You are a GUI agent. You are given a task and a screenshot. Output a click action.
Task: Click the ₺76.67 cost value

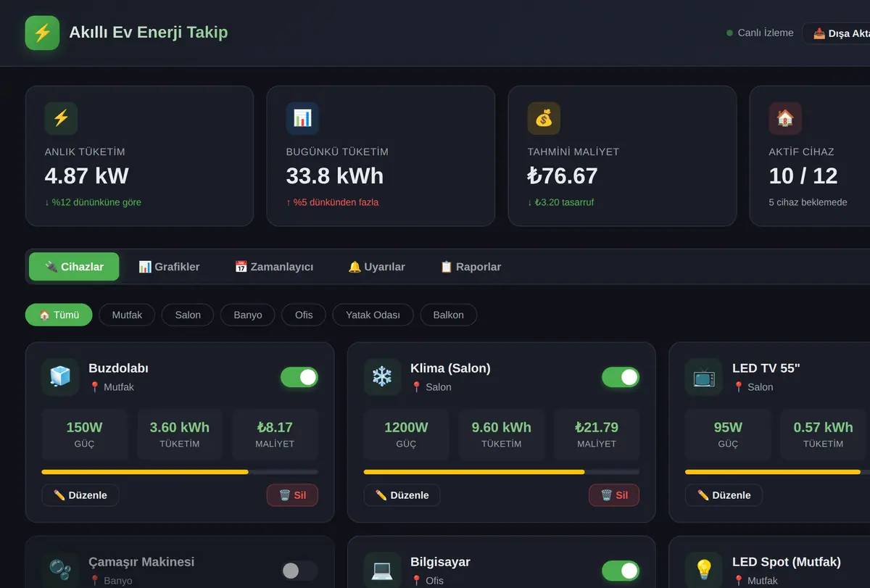563,176
